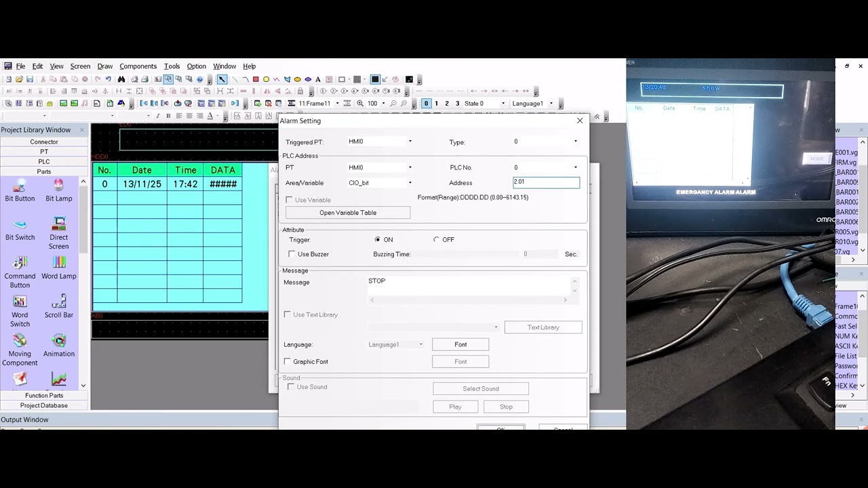Viewport: 868px width, 488px height.
Task: Click the Open folder toolbar icon
Action: click(19, 79)
